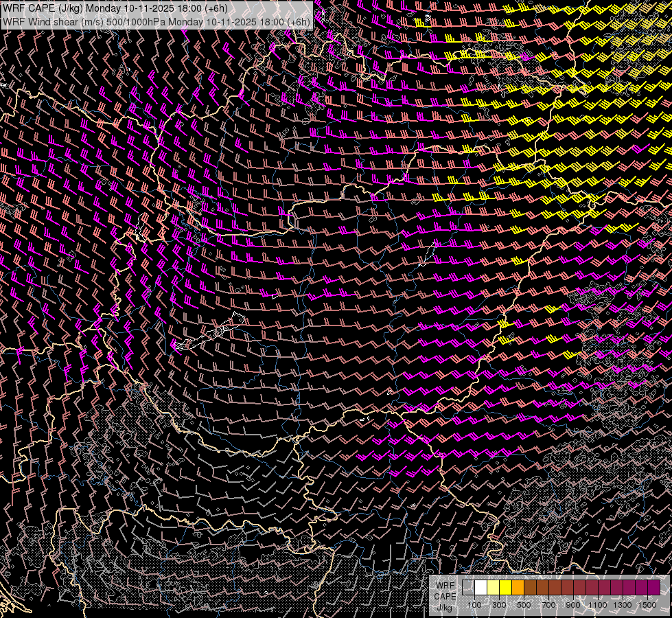Click the 1100 legend value label
The image size is (672, 618).
coord(597,605)
